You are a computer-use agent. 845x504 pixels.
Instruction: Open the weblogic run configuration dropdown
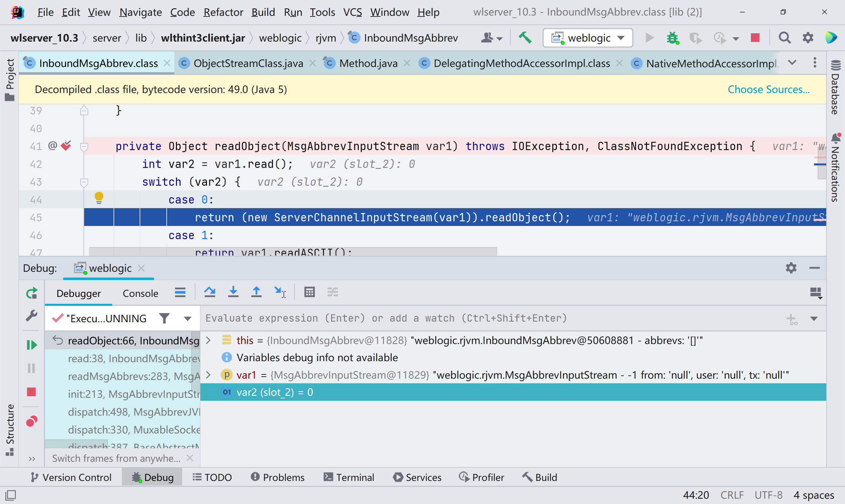point(588,38)
